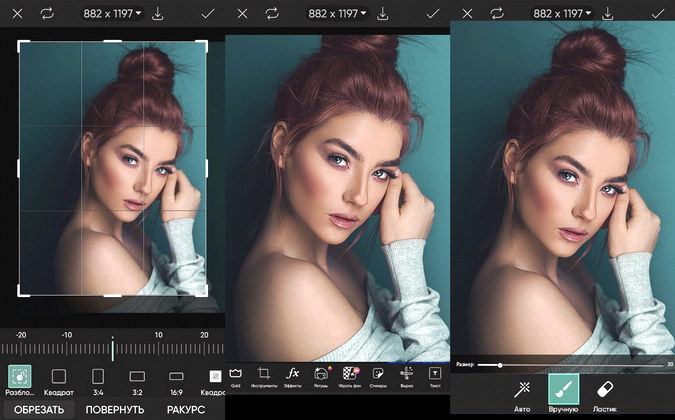
Task: Select the Ластик eraser mode
Action: tap(605, 396)
